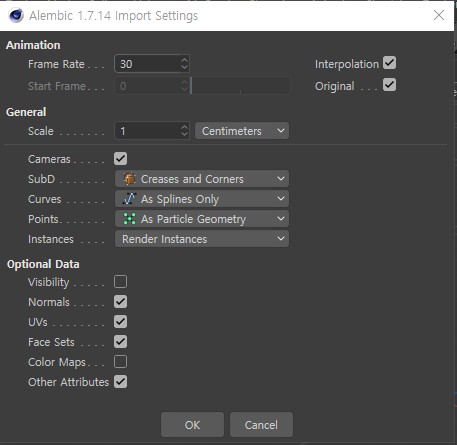Click the green particle icon in Points dropdown
Image resolution: width=457 pixels, height=445 pixels.
pyautogui.click(x=129, y=219)
